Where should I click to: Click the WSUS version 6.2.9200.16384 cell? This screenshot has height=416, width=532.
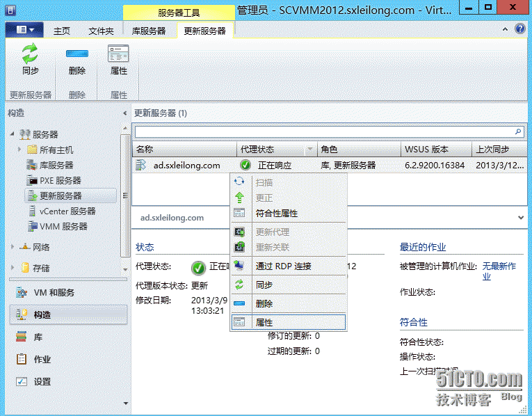435,166
